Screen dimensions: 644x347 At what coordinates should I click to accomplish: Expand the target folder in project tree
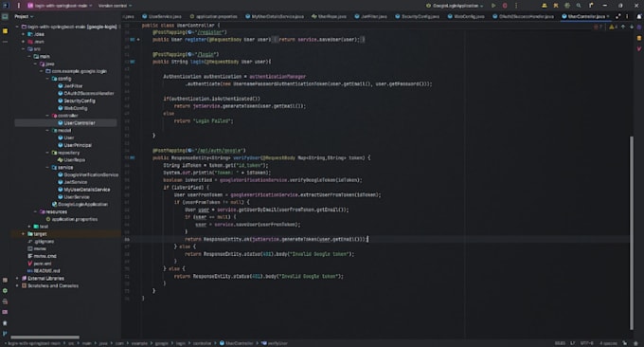pyautogui.click(x=23, y=234)
